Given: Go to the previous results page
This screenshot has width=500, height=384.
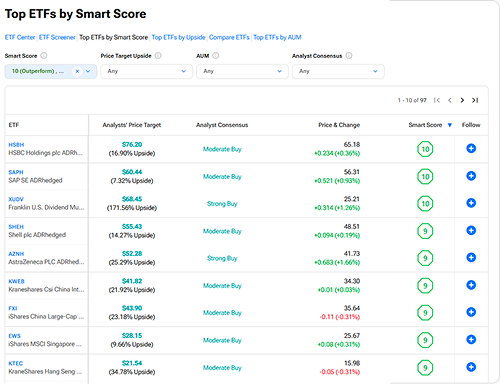Looking at the screenshot, I should tap(450, 100).
